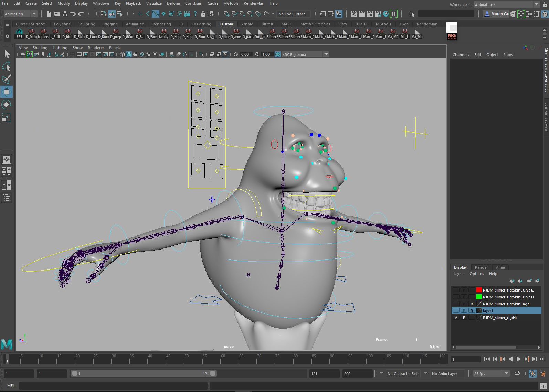Run the D_Face shelf script
The width and height of the screenshot is (549, 392).
point(151,33)
